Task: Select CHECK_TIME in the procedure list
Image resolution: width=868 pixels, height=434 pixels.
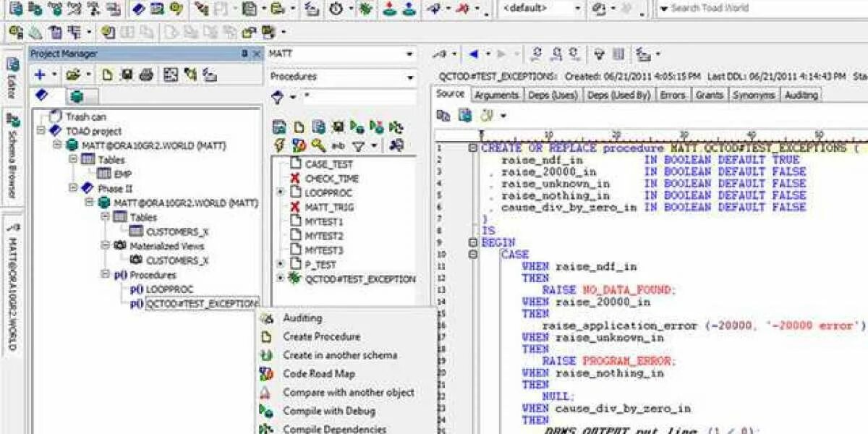Action: 331,178
